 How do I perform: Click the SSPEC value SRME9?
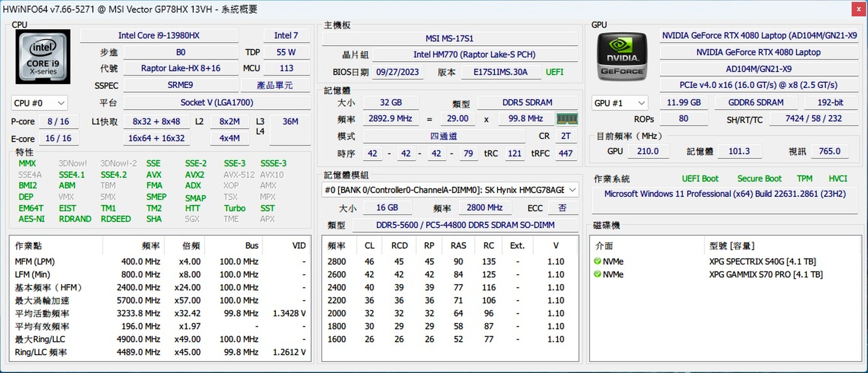[180, 85]
